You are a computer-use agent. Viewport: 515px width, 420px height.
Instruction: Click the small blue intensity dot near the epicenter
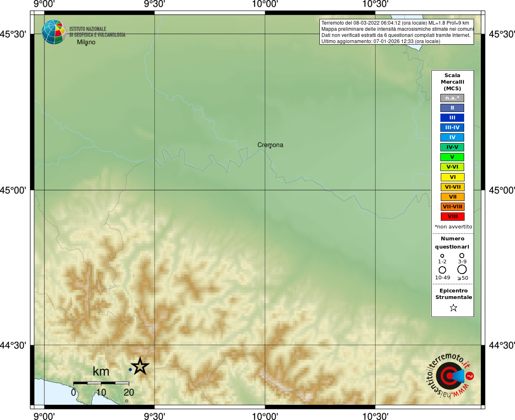click(x=130, y=370)
